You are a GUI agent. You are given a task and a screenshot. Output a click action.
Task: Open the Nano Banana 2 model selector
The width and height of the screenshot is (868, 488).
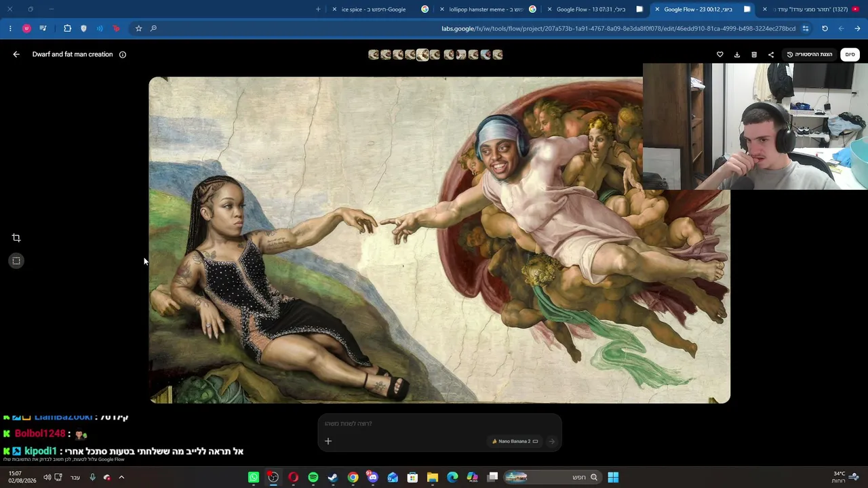[515, 441]
